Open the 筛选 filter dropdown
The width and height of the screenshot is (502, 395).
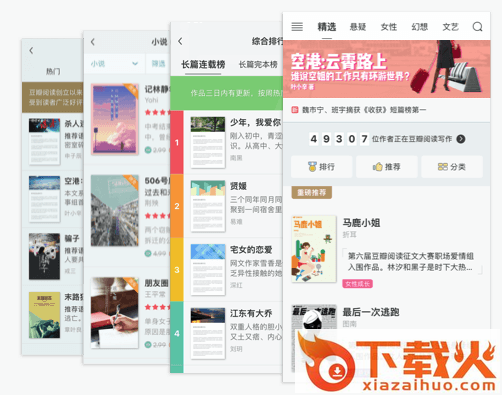[x=159, y=64]
